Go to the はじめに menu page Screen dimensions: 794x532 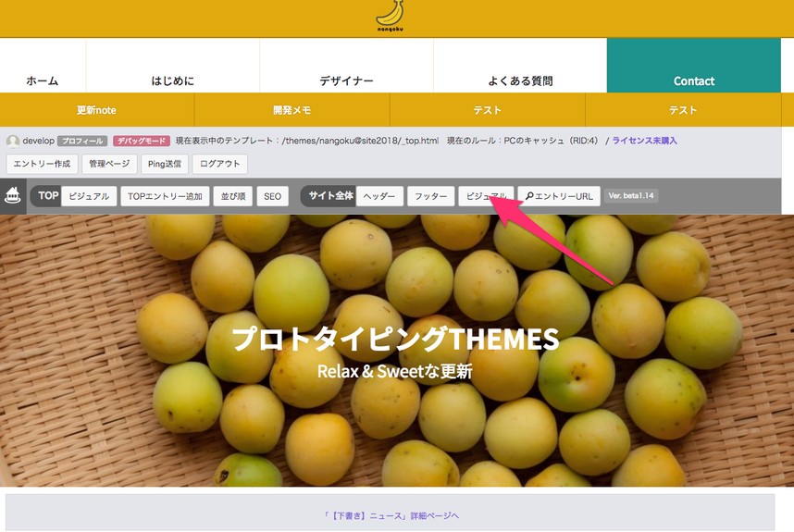click(x=173, y=80)
